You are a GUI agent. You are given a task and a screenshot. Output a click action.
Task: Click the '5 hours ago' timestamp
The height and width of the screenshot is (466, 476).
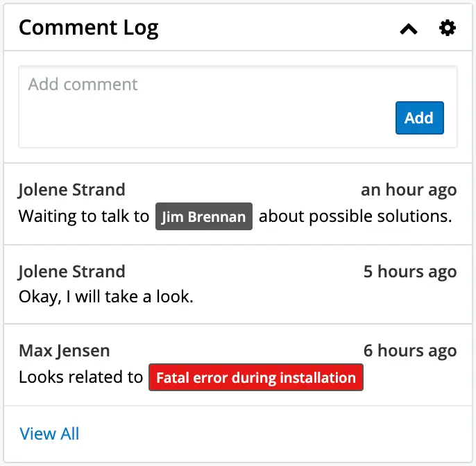pos(410,271)
